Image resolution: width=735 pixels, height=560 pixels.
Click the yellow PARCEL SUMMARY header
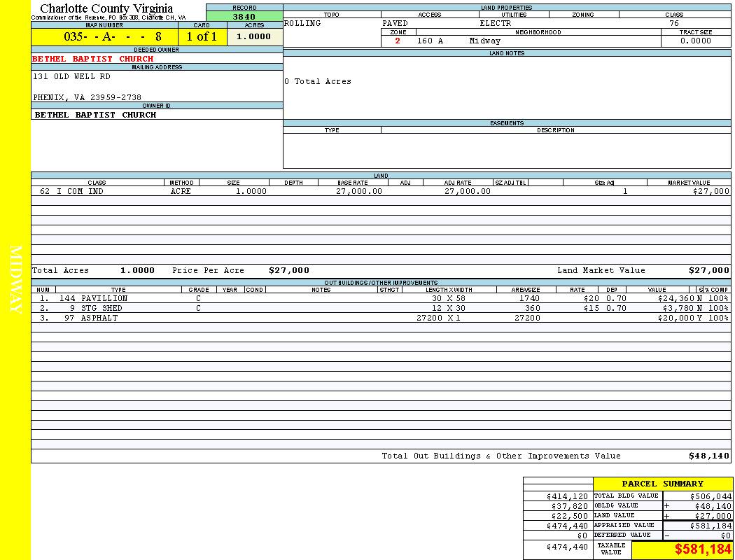tap(662, 484)
